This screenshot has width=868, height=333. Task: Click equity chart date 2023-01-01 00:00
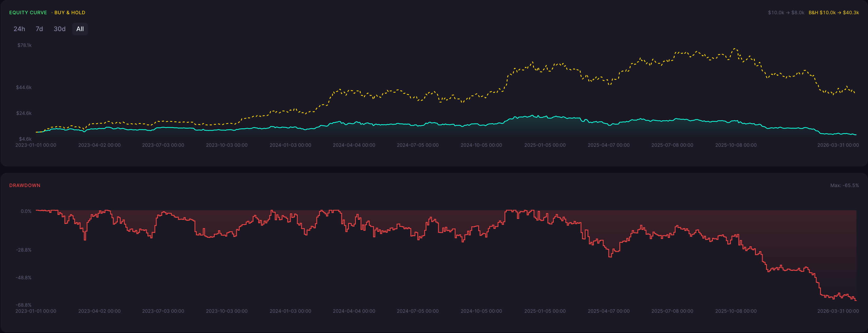[x=36, y=145]
